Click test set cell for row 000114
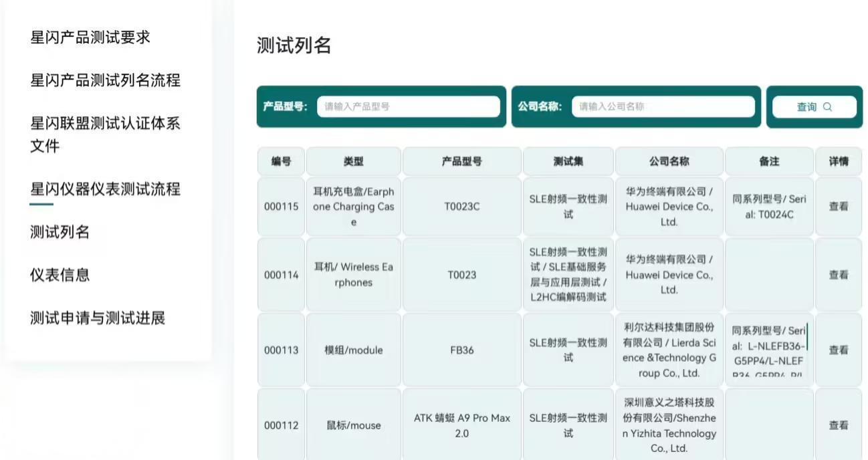 pos(568,275)
